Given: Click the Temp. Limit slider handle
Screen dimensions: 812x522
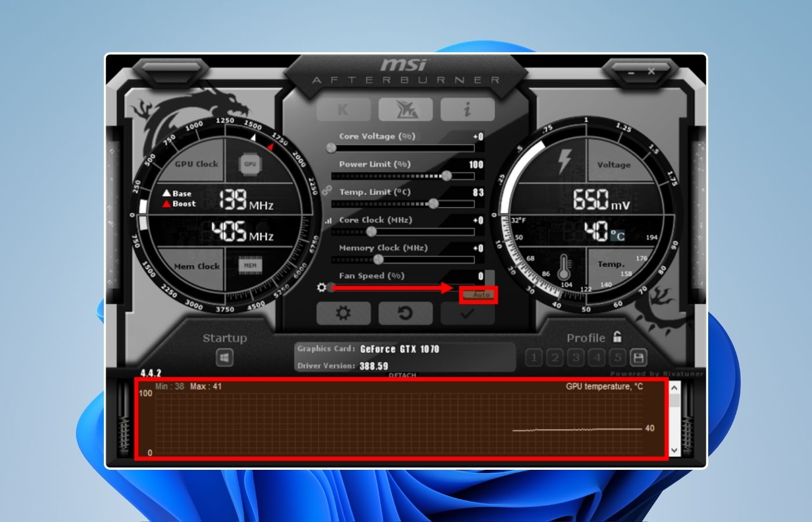Looking at the screenshot, I should coord(433,204).
